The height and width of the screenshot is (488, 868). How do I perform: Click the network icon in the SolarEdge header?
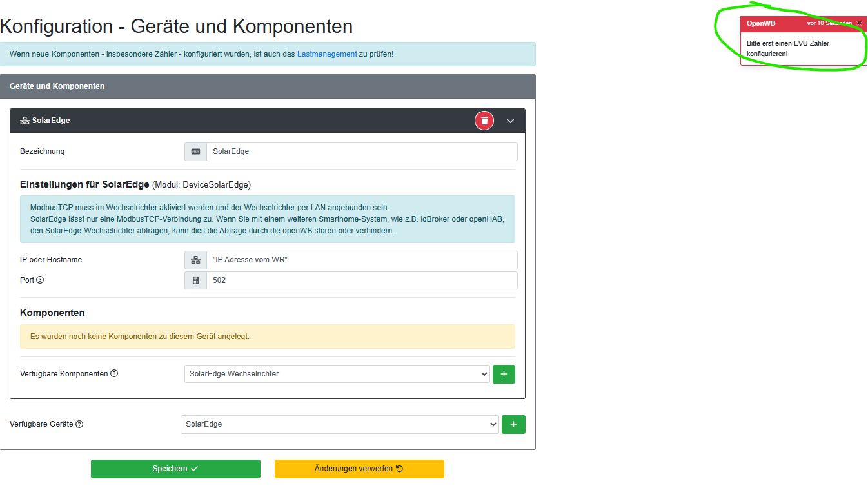[x=25, y=121]
